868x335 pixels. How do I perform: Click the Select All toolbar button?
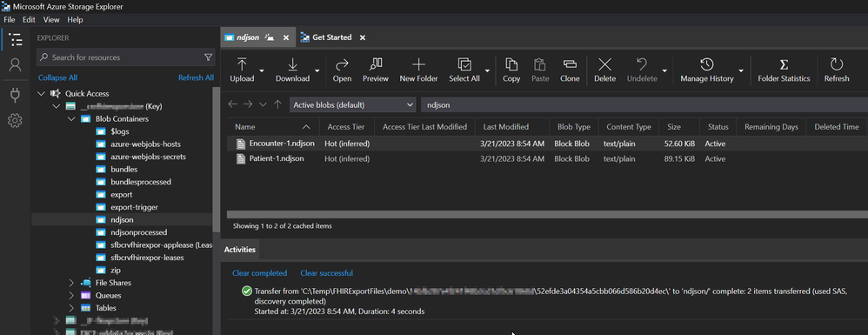click(464, 70)
